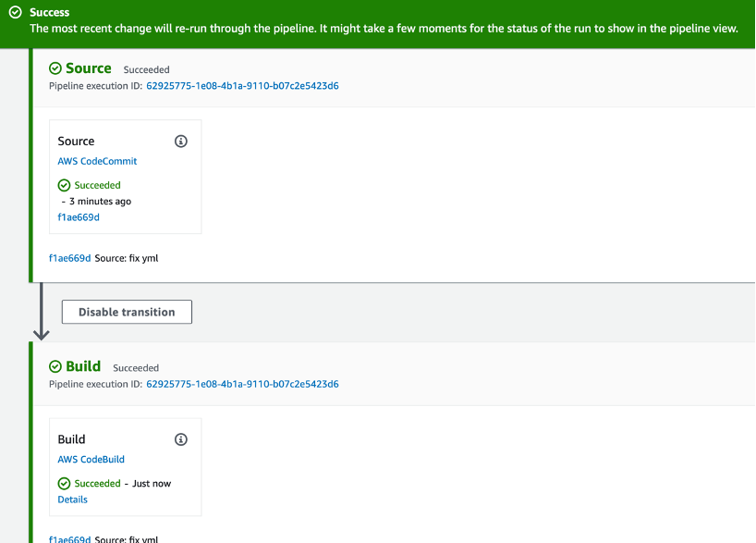Open f1ae669d link beside 'Source: fix yml' in Source stage
Image resolution: width=756 pixels, height=543 pixels.
(x=70, y=258)
